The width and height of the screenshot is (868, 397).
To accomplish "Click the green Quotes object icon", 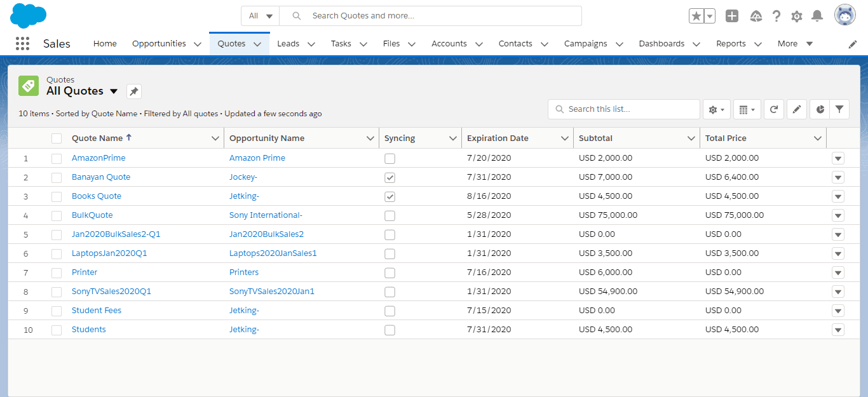I will tap(29, 86).
